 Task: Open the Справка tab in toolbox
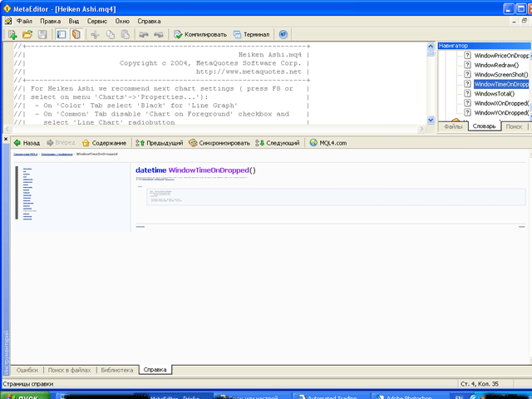(x=155, y=369)
